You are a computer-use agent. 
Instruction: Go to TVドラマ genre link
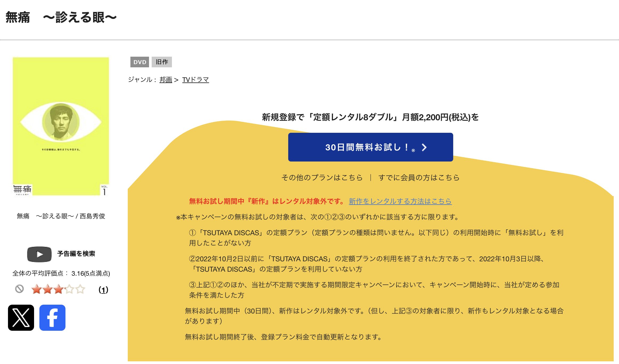pos(196,80)
